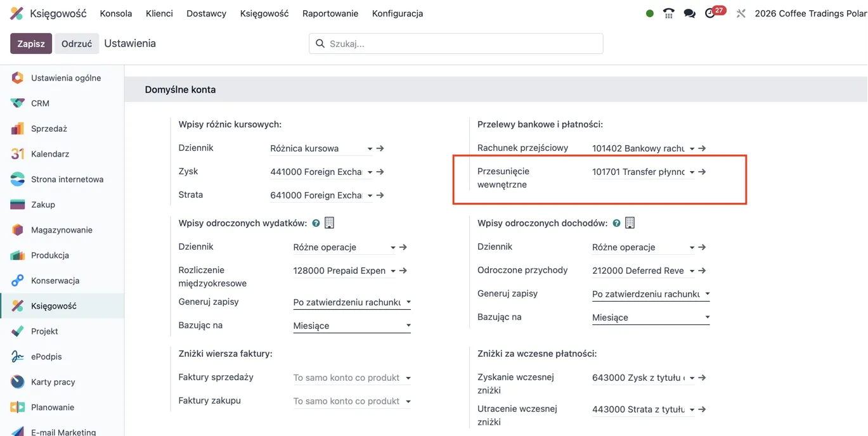Click the Ustawienia breadcrumb title
The image size is (868, 436).
point(130,44)
